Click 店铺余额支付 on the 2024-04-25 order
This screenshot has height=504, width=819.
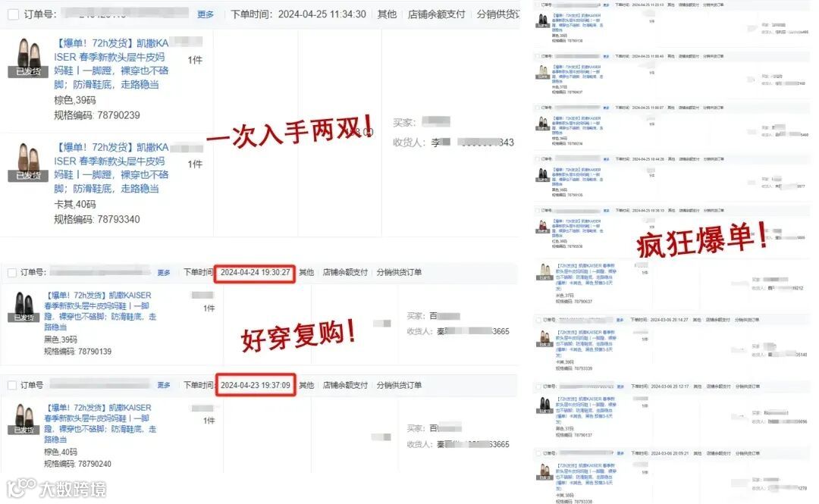(x=436, y=14)
